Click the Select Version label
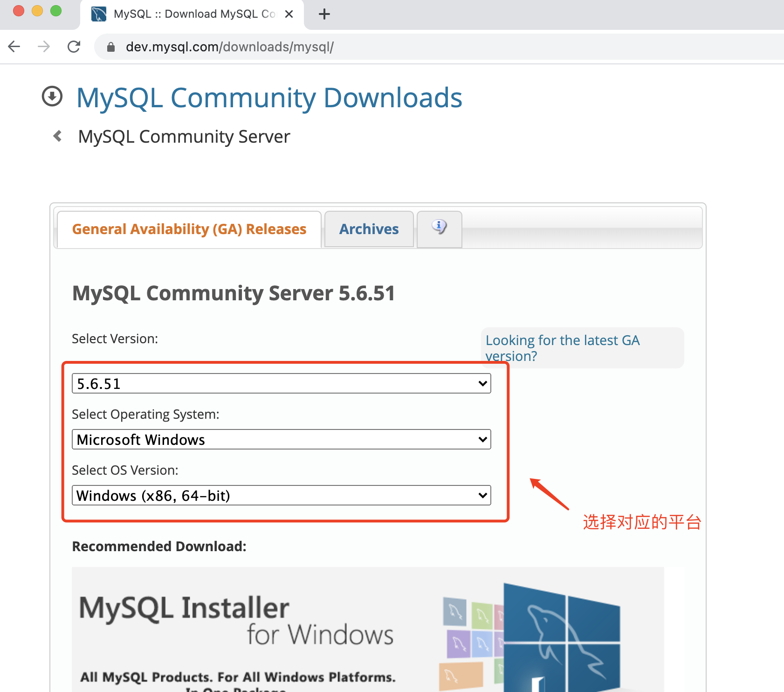Image resolution: width=784 pixels, height=692 pixels. pos(115,339)
